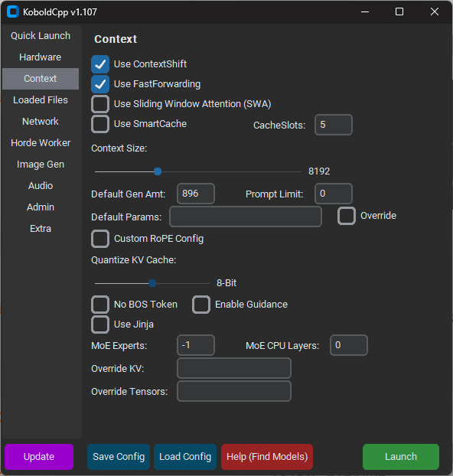Focus the Override KV text box
Image resolution: width=453 pixels, height=476 pixels.
click(x=234, y=368)
